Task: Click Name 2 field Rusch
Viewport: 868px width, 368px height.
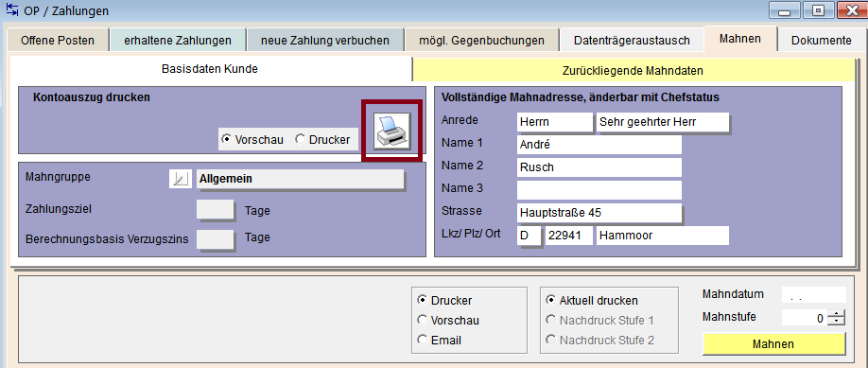Action: [599, 166]
